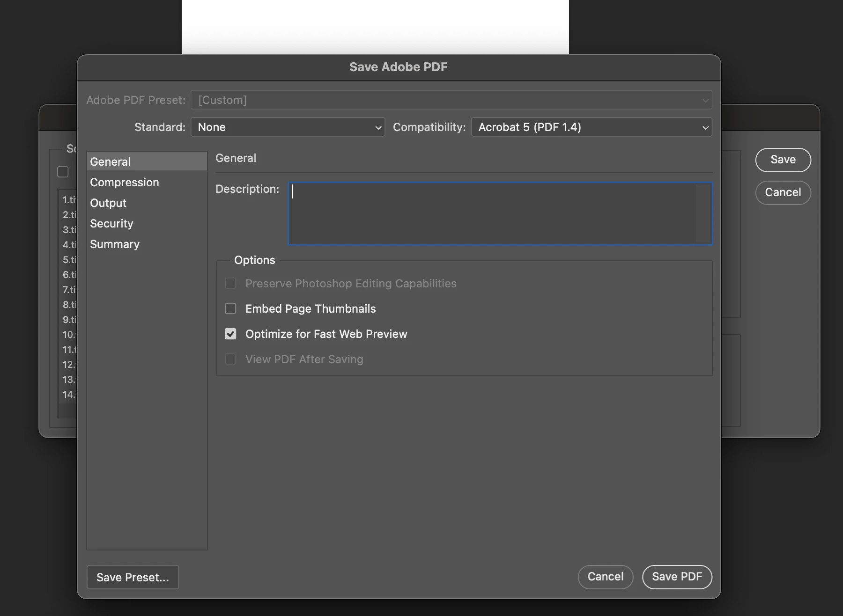Open the Adobe PDF Preset dropdown
Screen dimensions: 843x616
(451, 100)
